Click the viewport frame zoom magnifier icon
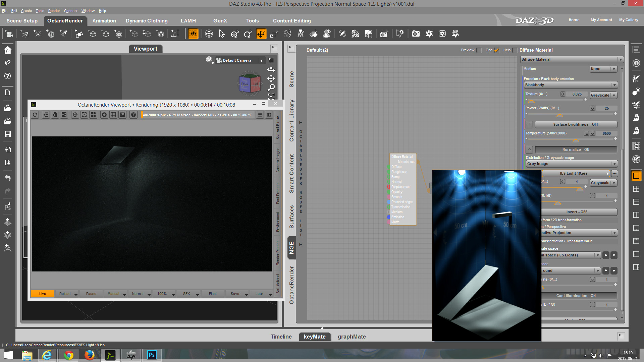Screen dimensions: 644x362 tap(271, 87)
